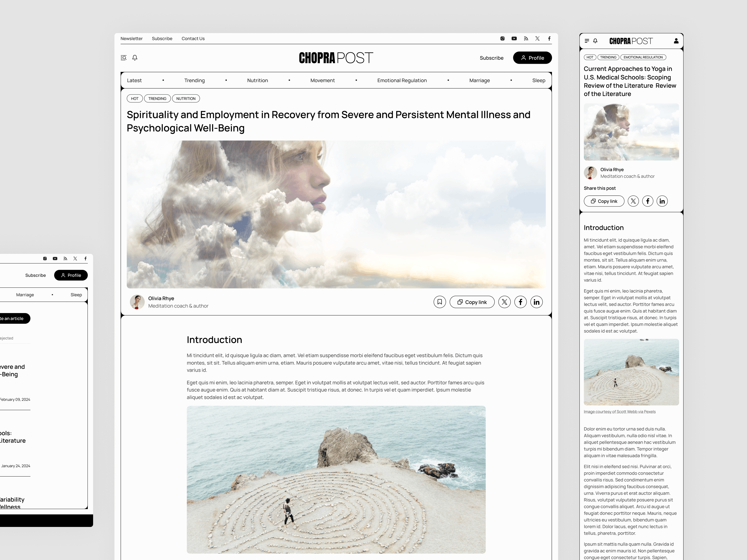Click the black Profile button in main header
This screenshot has width=747, height=560.
pos(532,58)
